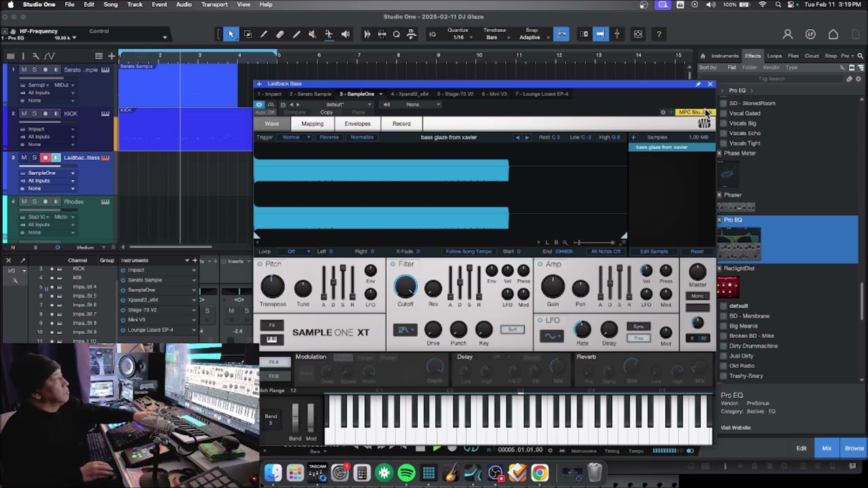Toggle Snap to grid button

click(x=561, y=34)
